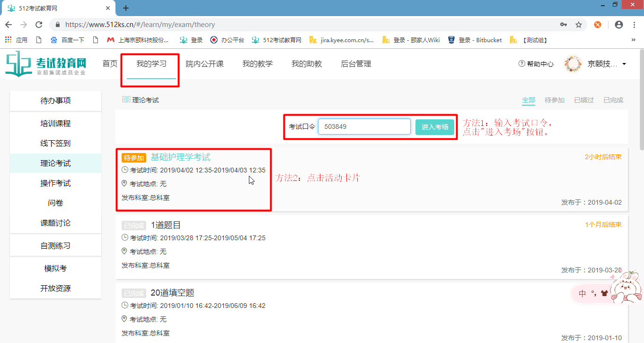Select 理论考试 in the sidebar
The image size is (644, 343).
(x=55, y=163)
